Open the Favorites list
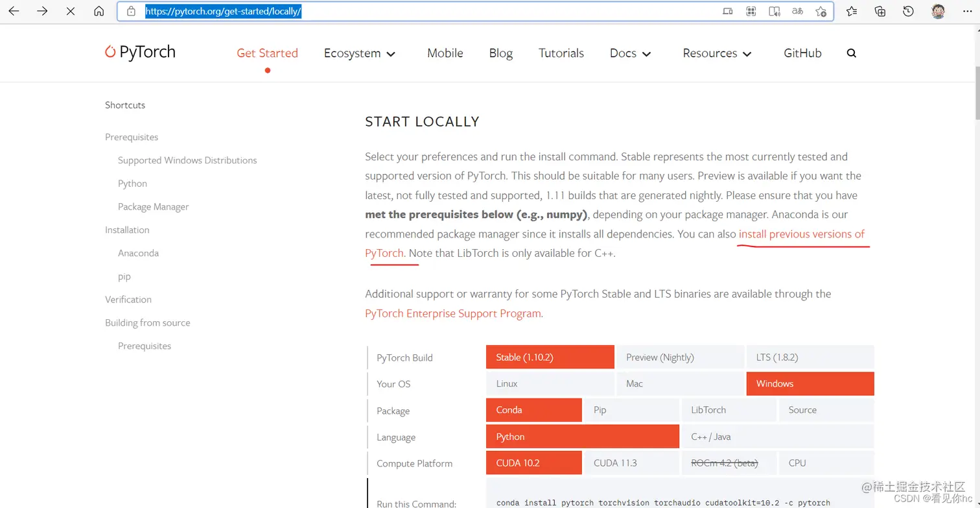Viewport: 980px width, 508px height. point(852,11)
